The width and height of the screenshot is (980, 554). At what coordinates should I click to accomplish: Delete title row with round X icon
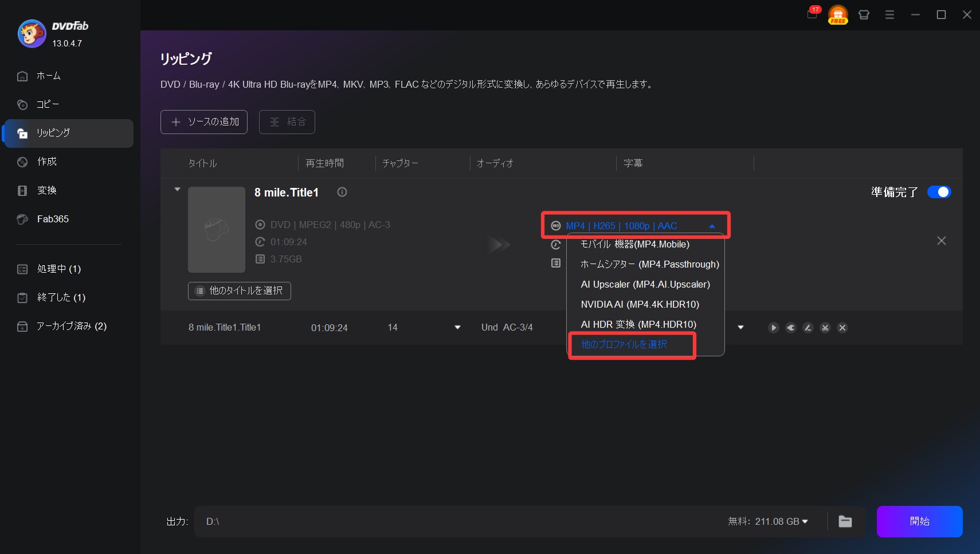(x=842, y=328)
